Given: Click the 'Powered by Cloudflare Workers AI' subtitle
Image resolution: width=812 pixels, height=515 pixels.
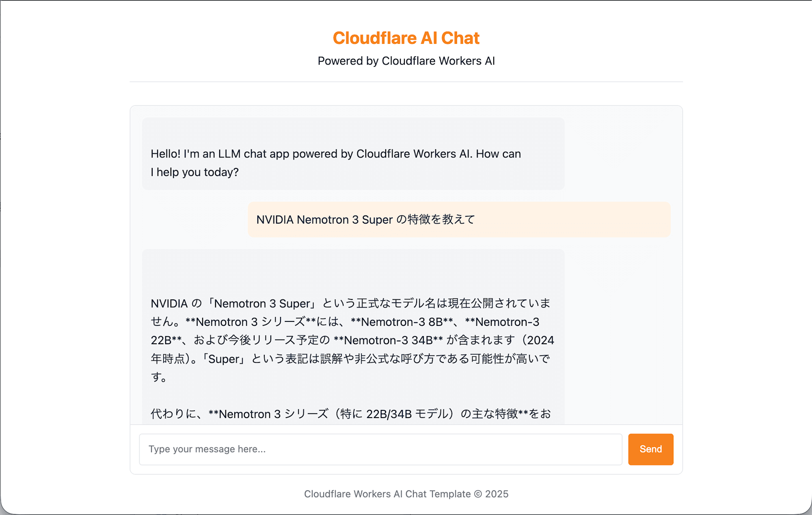Looking at the screenshot, I should coord(406,61).
